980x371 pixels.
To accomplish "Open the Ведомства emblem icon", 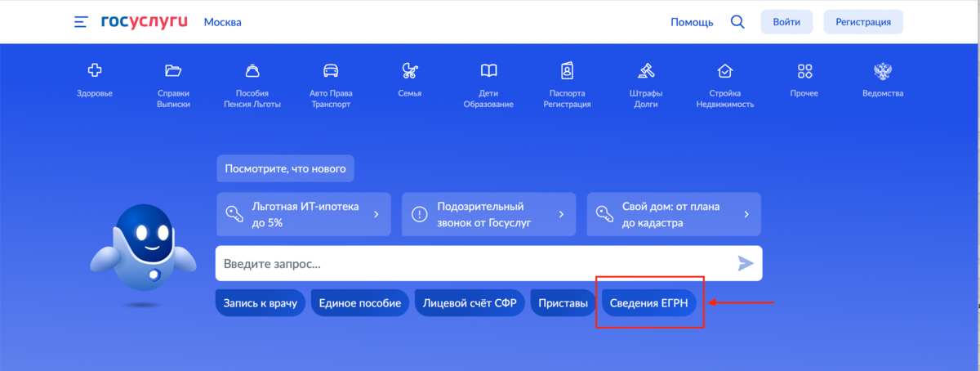I will pyautogui.click(x=883, y=70).
